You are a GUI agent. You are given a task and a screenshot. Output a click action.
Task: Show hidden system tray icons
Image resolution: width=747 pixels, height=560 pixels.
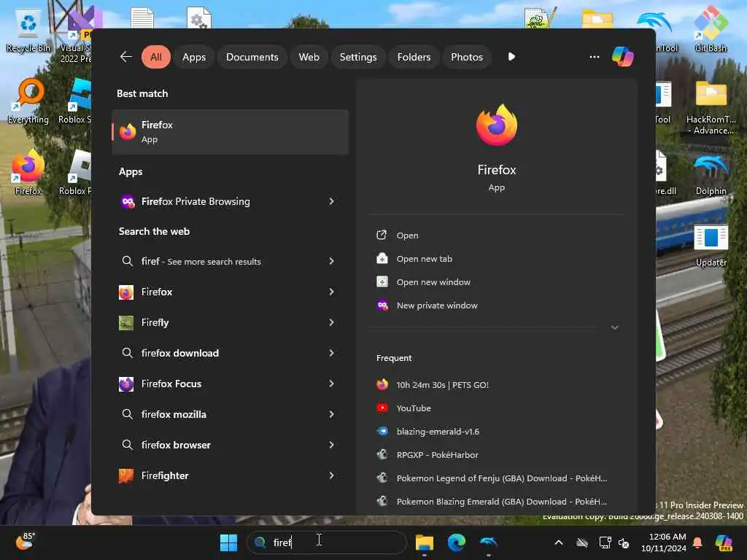pyautogui.click(x=558, y=542)
